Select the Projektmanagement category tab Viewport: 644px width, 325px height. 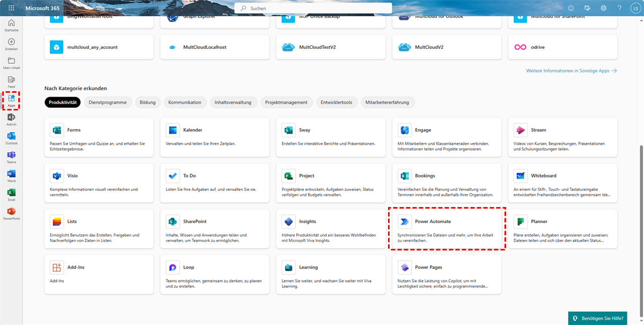287,102
